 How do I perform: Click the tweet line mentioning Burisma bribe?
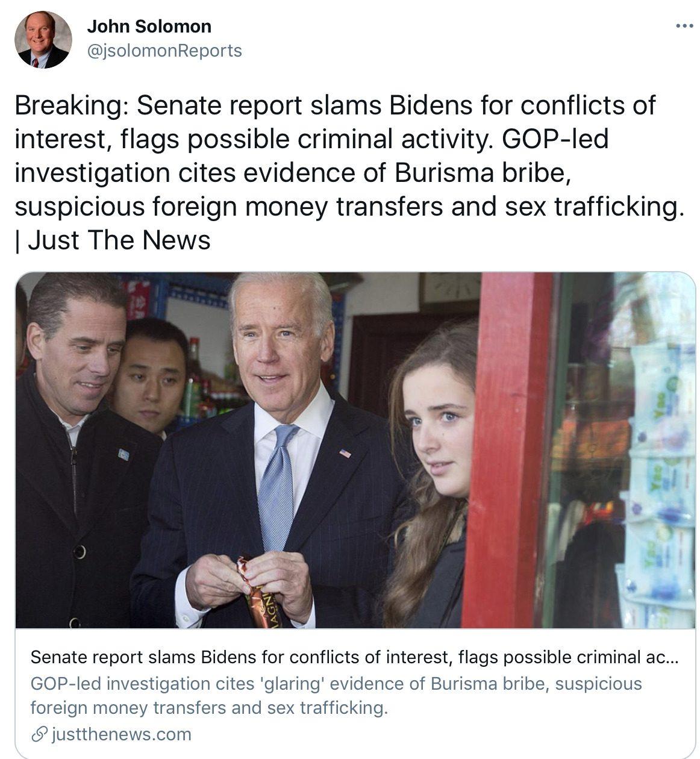[x=293, y=173]
